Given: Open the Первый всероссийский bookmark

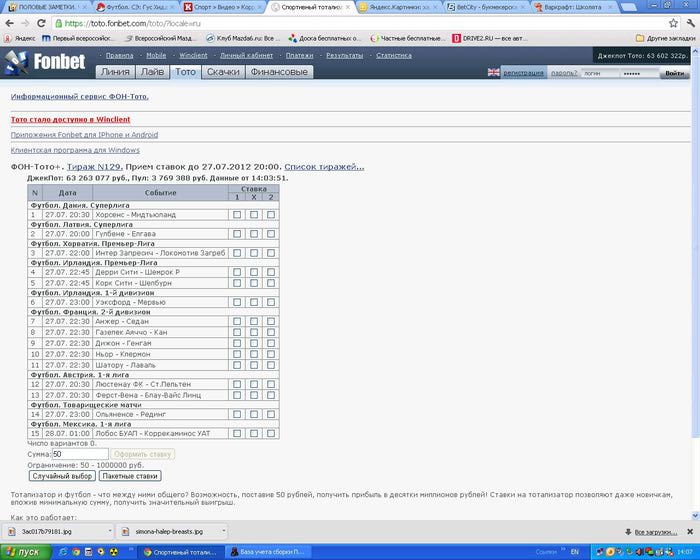Looking at the screenshot, I should [x=78, y=38].
